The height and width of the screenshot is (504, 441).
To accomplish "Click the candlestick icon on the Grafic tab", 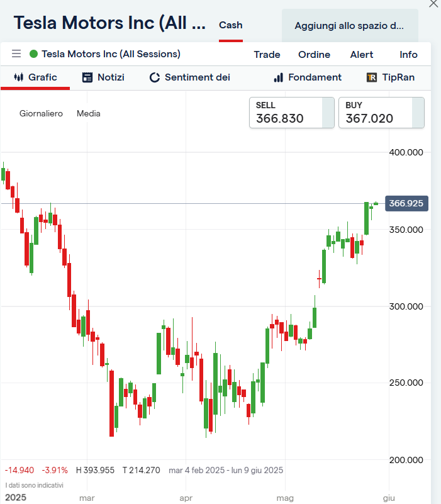I will (x=19, y=77).
